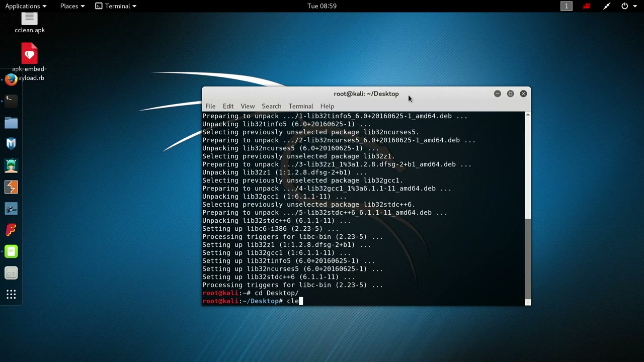This screenshot has height=362, width=644.
Task: Open the Help menu in terminal
Action: tap(327, 106)
